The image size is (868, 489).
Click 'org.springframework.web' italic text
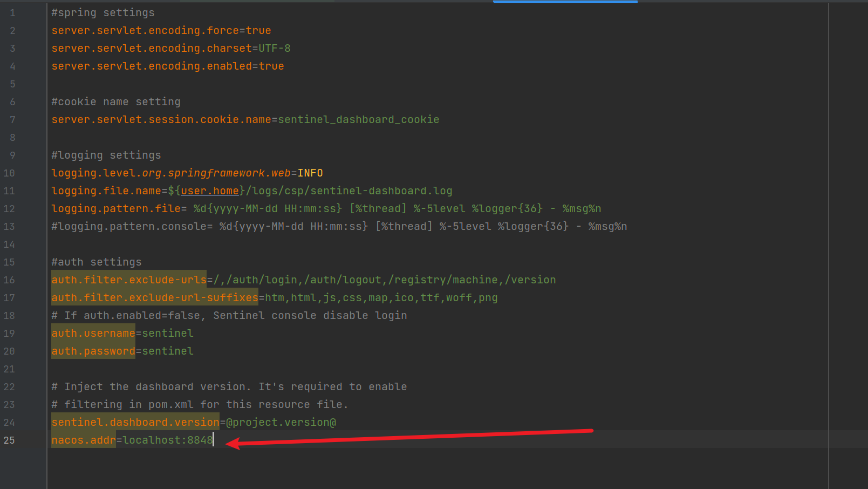coord(216,173)
